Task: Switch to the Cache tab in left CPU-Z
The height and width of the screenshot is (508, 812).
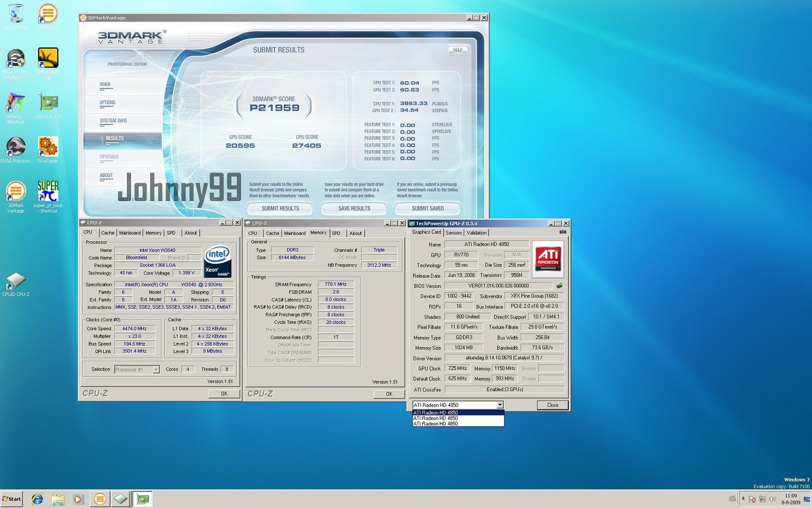Action: pyautogui.click(x=108, y=233)
